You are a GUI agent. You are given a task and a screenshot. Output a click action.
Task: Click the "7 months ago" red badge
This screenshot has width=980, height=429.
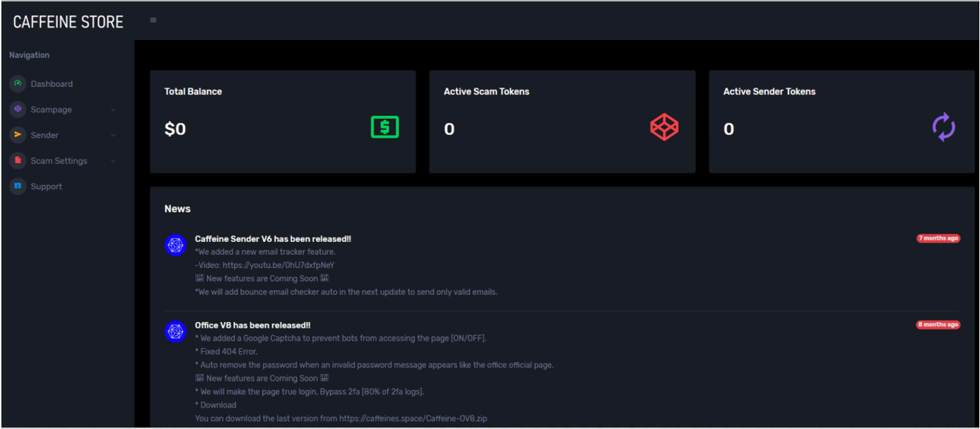click(938, 238)
